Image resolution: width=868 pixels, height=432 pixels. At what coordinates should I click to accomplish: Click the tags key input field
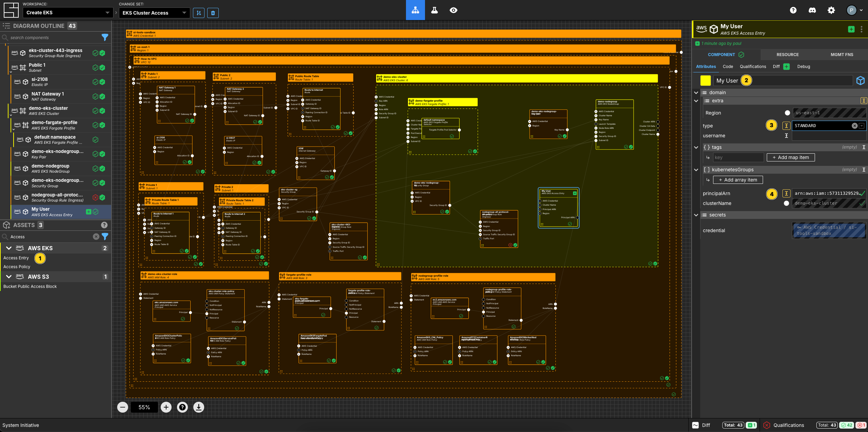click(x=738, y=157)
